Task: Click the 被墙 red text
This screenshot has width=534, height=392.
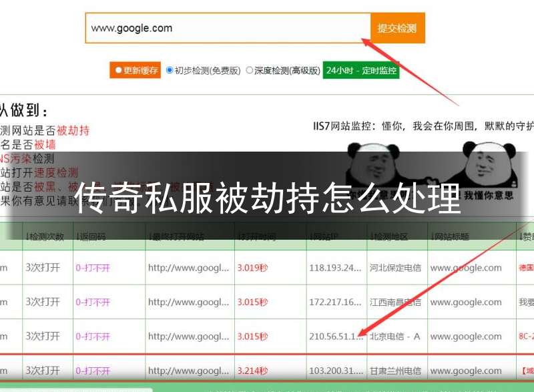Action: tap(45, 144)
